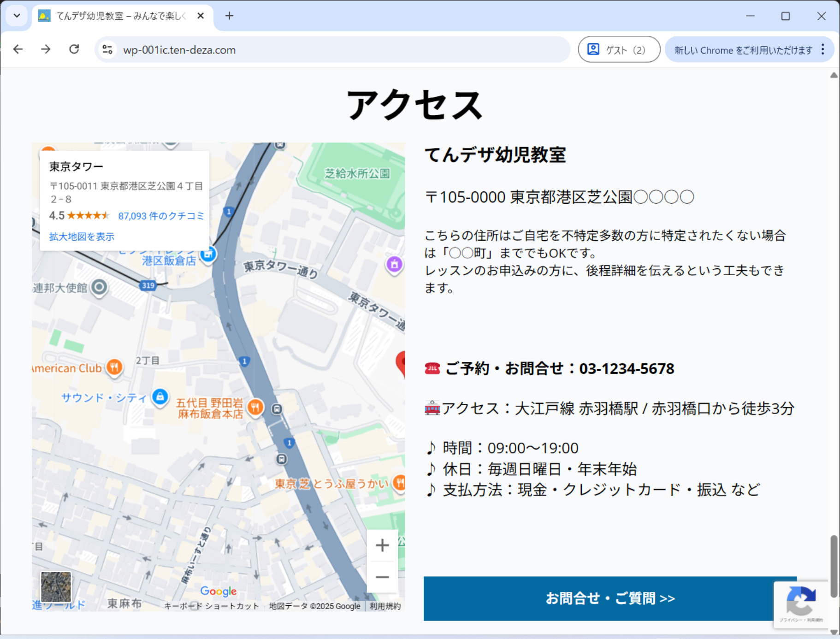The image size is (840, 639).
Task: Reload the current page
Action: pyautogui.click(x=74, y=49)
